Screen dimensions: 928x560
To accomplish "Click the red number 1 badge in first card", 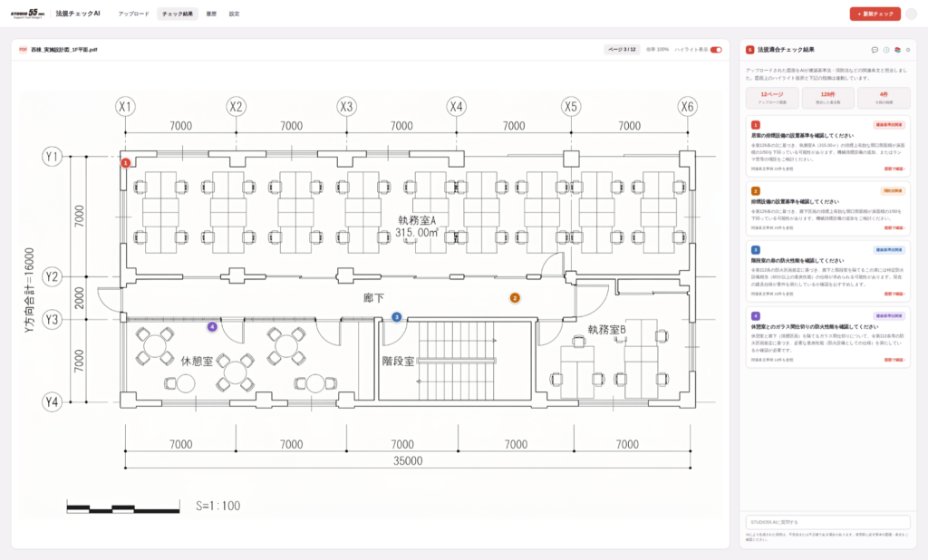I will tap(756, 125).
